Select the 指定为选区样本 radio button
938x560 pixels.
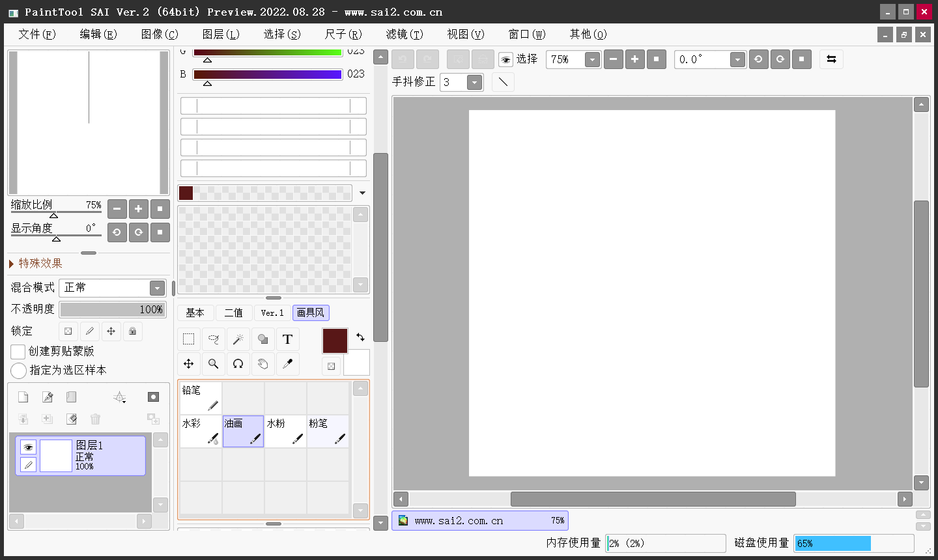click(18, 371)
